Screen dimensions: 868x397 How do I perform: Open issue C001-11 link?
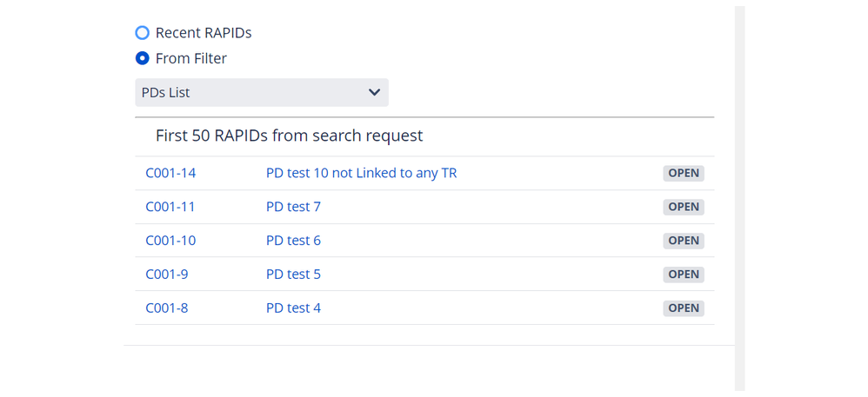coord(170,207)
